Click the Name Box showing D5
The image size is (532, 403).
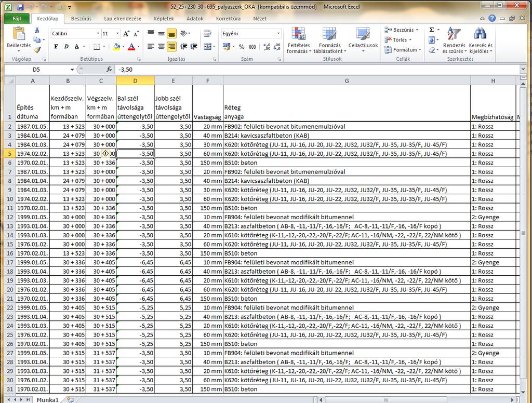pos(36,70)
